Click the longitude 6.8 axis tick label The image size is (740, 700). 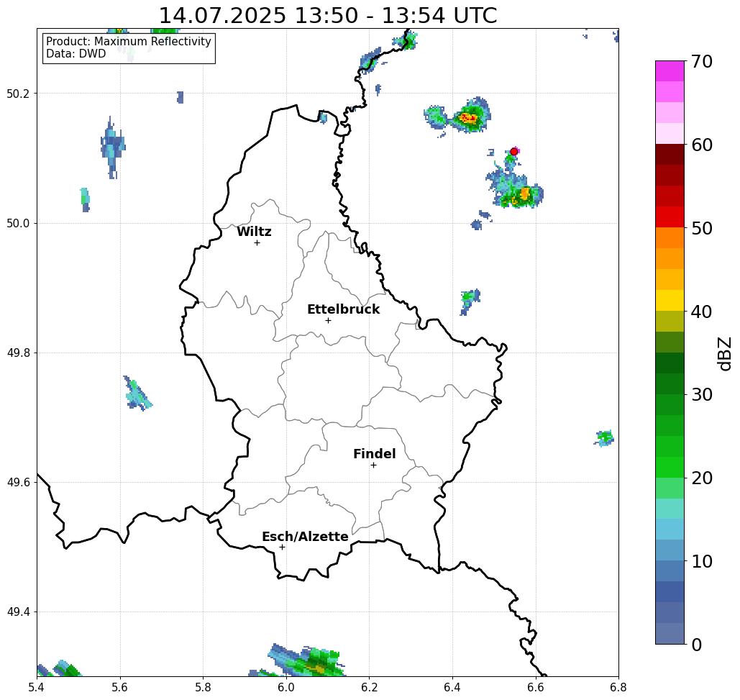click(x=618, y=688)
